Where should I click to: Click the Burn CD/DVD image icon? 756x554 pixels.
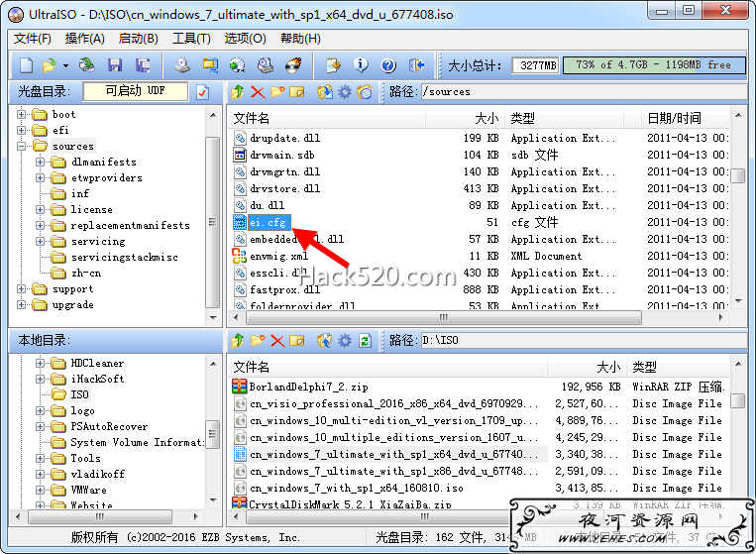293,65
